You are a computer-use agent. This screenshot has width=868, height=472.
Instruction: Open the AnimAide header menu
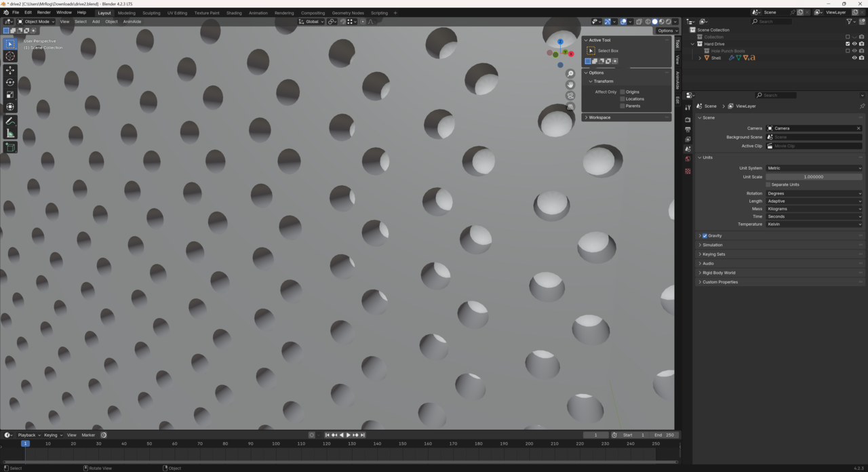[132, 22]
